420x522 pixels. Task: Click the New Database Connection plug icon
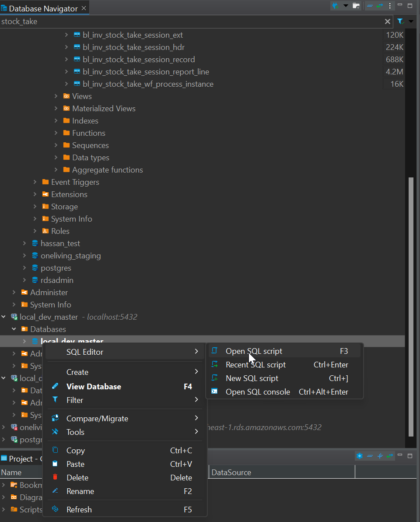335,6
